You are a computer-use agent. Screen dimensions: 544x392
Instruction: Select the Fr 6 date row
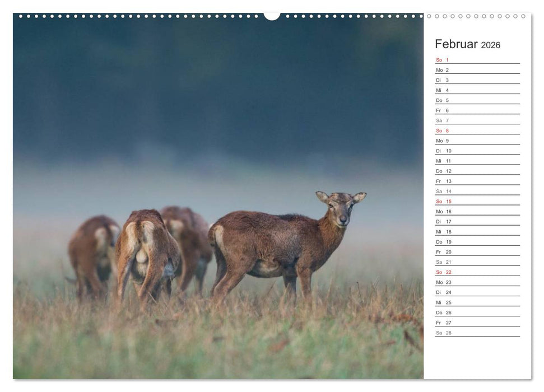coord(443,110)
